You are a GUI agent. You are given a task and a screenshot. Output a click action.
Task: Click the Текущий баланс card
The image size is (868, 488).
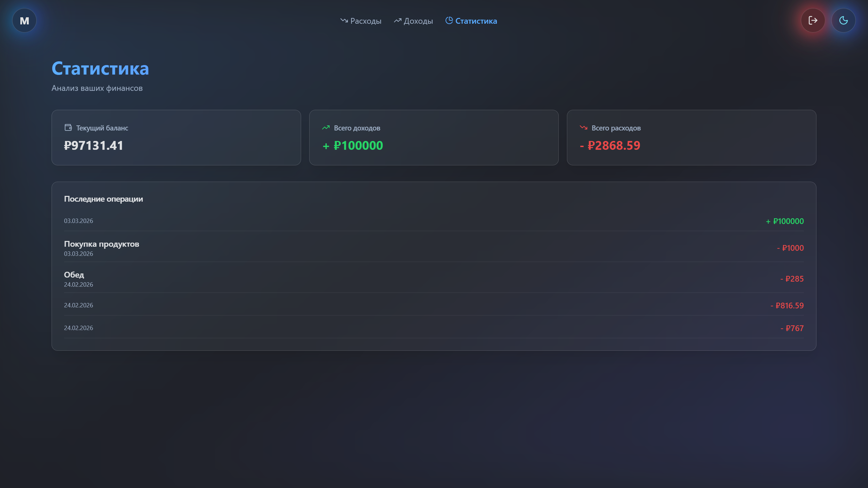coord(176,138)
